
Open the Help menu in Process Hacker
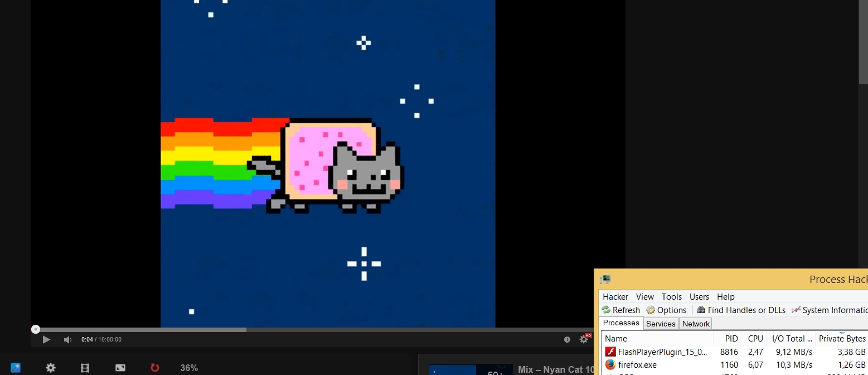tap(726, 297)
